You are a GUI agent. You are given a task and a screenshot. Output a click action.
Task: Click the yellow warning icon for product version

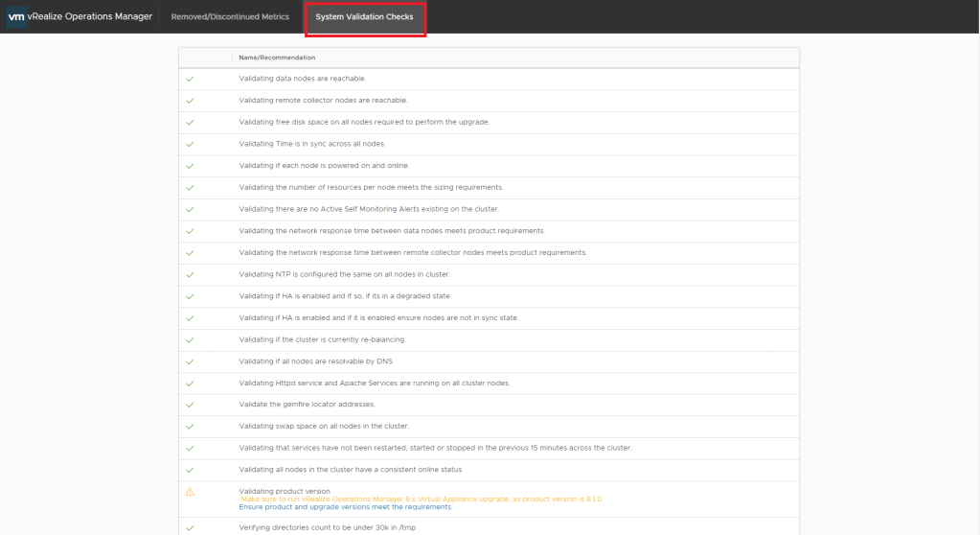click(x=190, y=492)
